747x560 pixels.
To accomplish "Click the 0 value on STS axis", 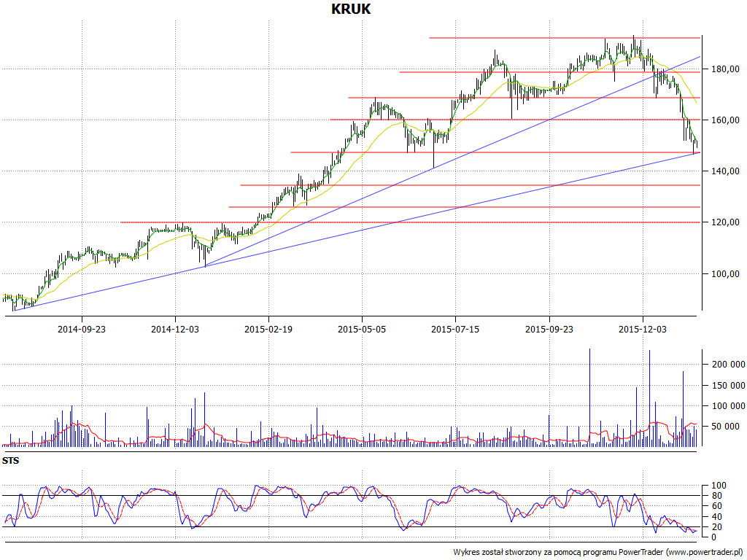I will 713,537.
